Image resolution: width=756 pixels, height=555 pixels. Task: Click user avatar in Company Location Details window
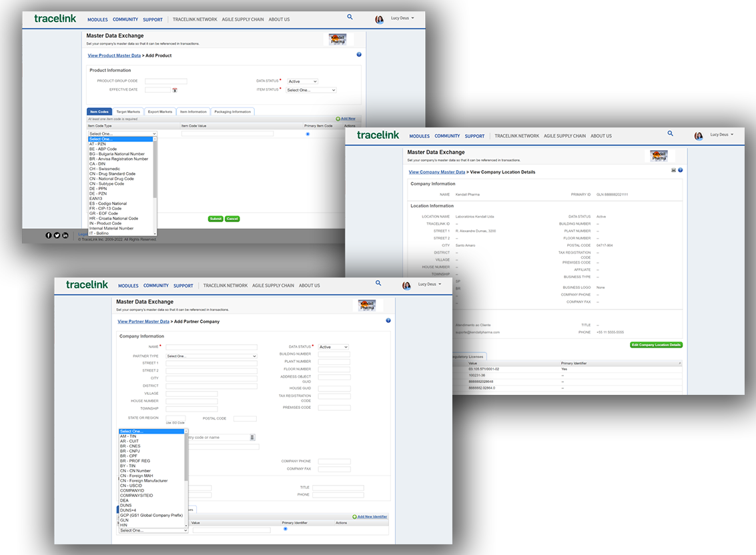699,136
